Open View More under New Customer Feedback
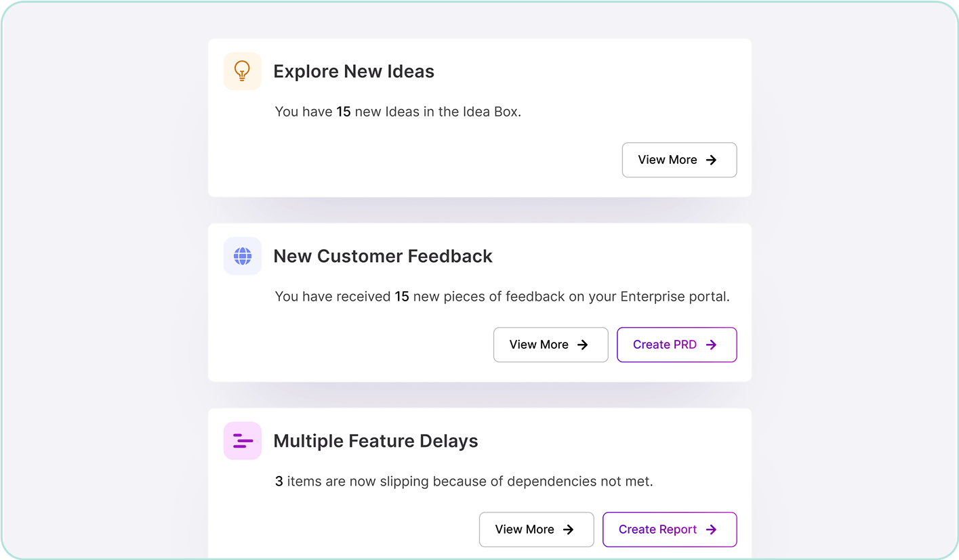The height and width of the screenshot is (560, 959). pyautogui.click(x=550, y=345)
